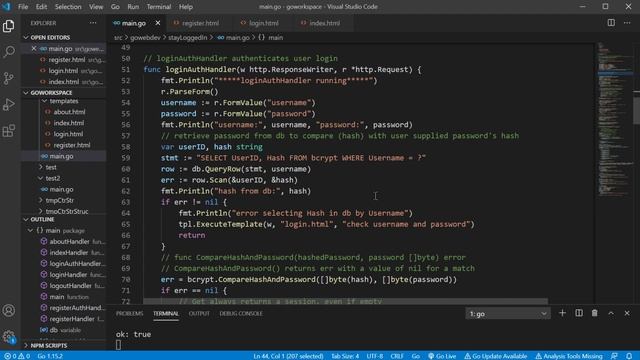This screenshot has width=640, height=360.
Task: Open about.html in templates folder
Action: coord(69,112)
